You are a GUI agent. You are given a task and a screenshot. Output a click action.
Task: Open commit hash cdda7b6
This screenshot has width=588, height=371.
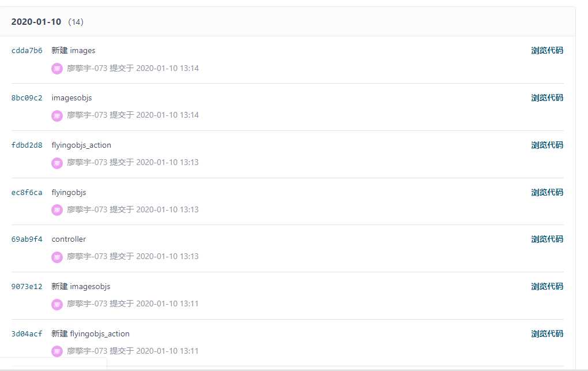coord(27,51)
